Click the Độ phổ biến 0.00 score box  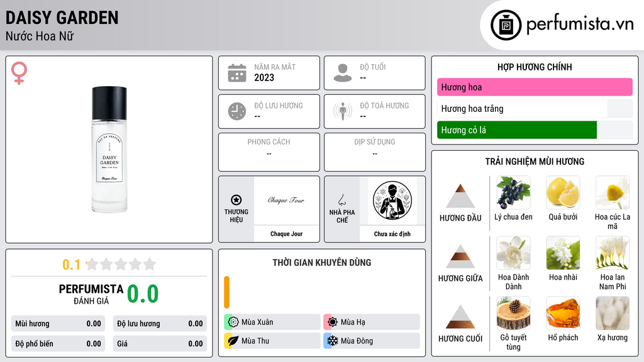click(x=58, y=344)
